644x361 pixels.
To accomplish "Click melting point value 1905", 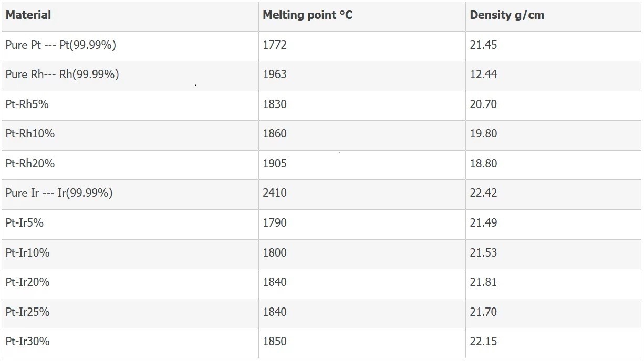I will click(275, 164).
